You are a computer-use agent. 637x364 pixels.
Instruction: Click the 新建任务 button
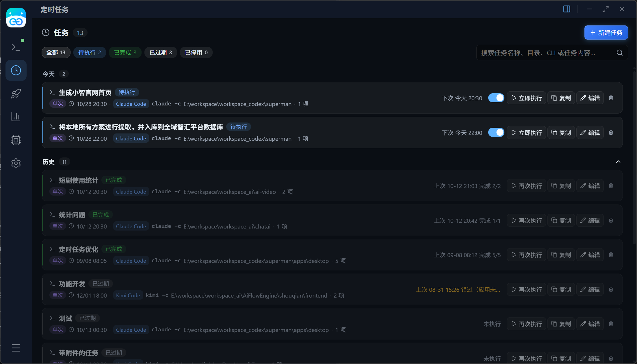[606, 33]
